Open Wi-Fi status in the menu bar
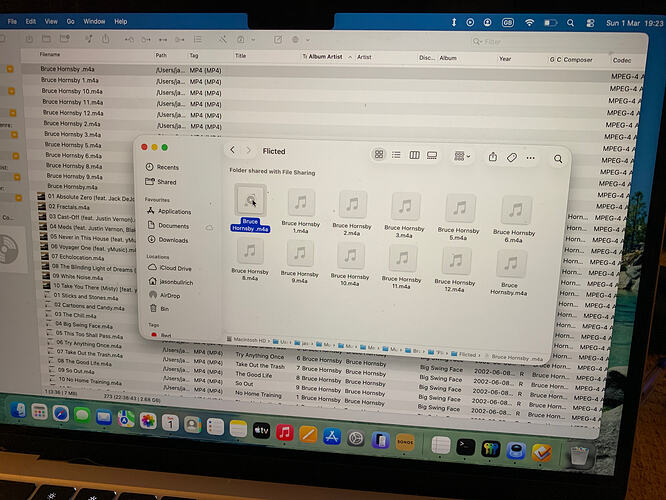 529,23
